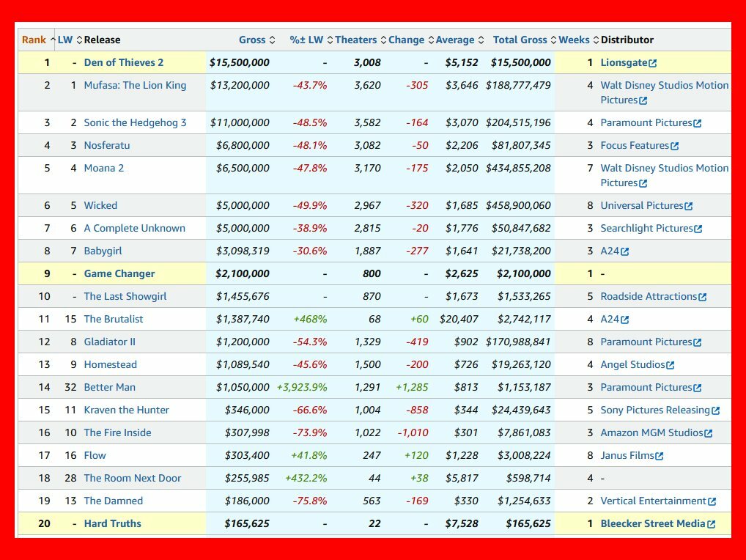
Task: Open Sonic the Hedgehog 3 link
Action: coord(135,122)
